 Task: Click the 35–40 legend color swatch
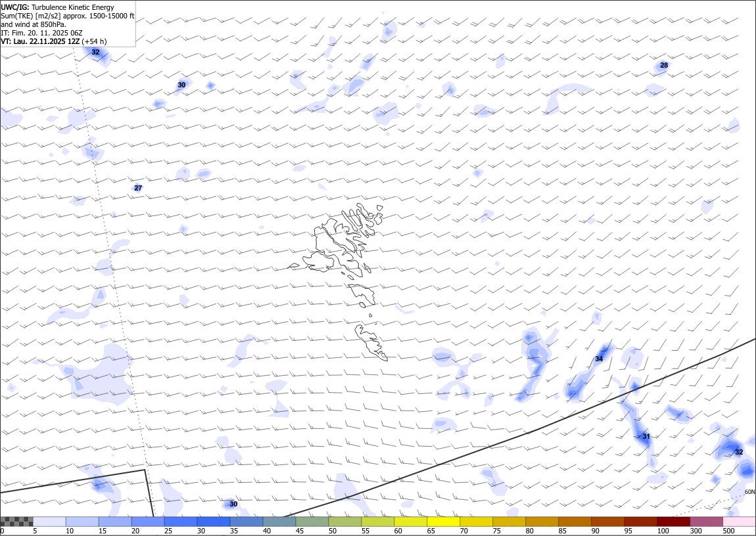click(x=247, y=522)
